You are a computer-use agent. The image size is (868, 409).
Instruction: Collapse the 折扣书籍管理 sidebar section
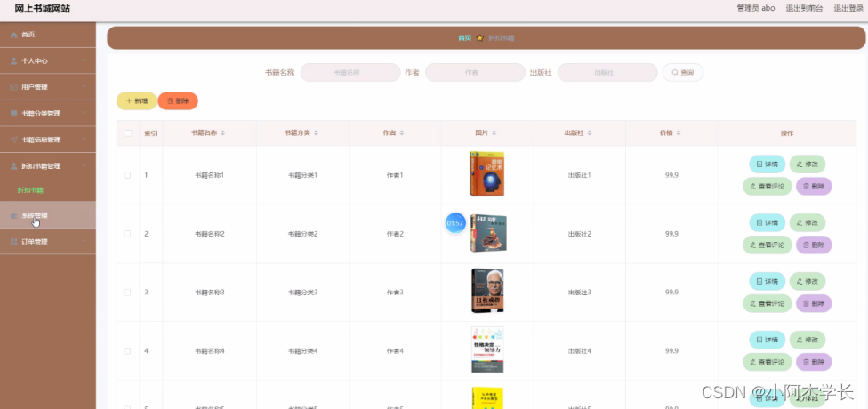[47, 166]
